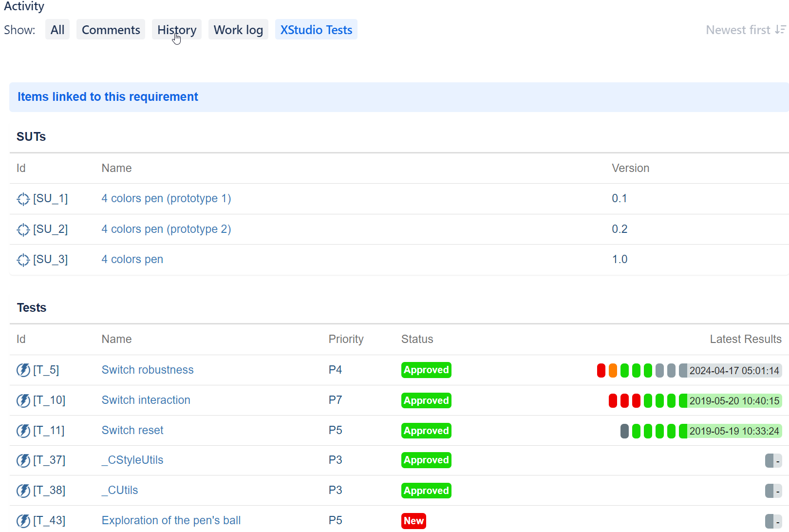The width and height of the screenshot is (789, 532).
Task: Click the test lightning icon beside T_11
Action: tap(23, 431)
